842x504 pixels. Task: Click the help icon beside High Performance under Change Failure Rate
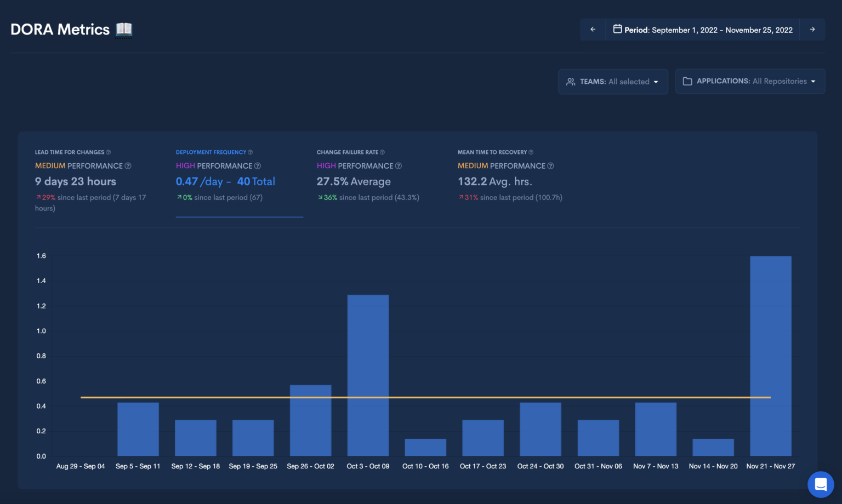(399, 165)
